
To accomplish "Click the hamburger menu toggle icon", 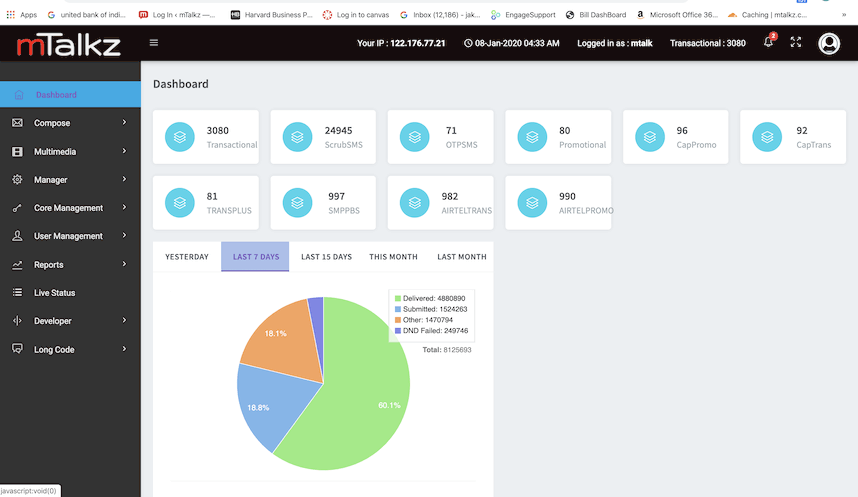I will coord(153,43).
